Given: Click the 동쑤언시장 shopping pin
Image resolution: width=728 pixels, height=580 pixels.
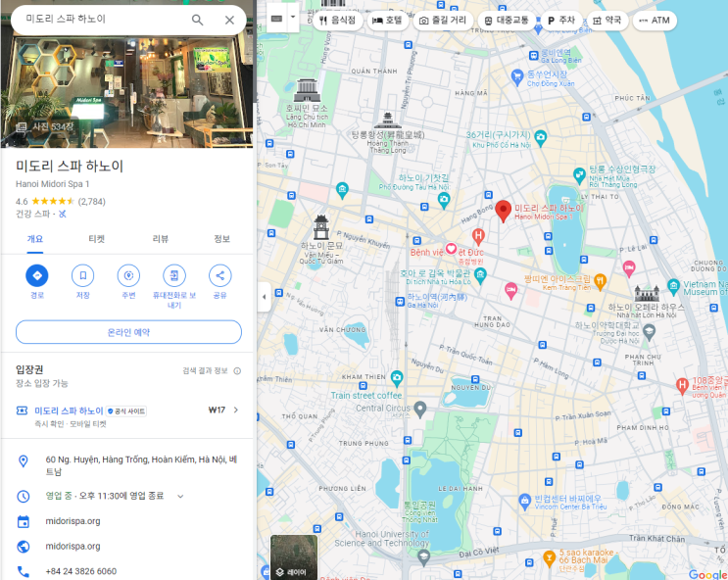Looking at the screenshot, I should coord(516,77).
